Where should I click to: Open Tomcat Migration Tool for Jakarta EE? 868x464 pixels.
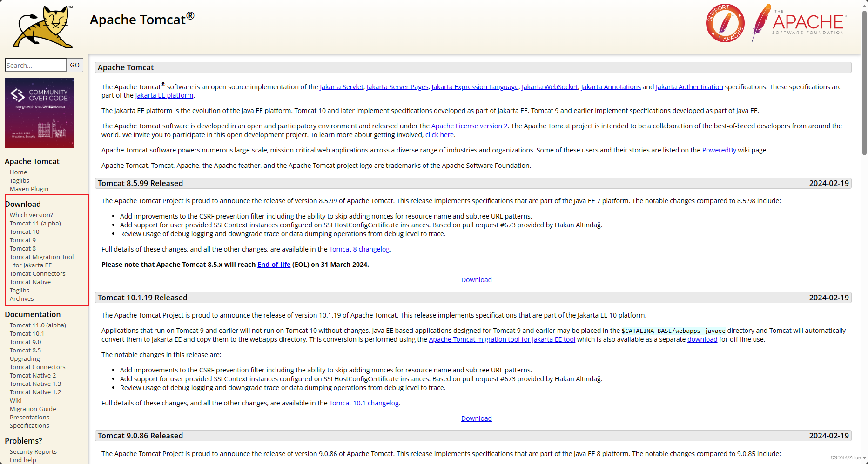pyautogui.click(x=41, y=261)
